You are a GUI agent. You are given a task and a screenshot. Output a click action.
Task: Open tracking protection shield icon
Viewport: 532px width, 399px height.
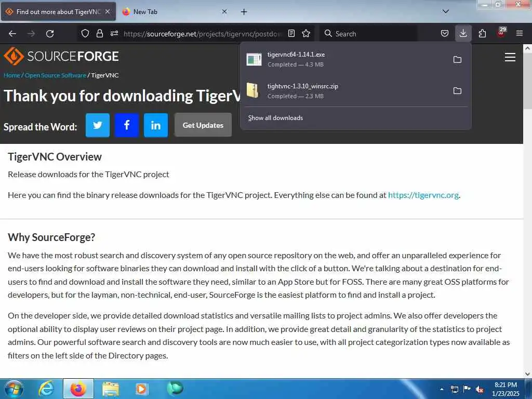[x=85, y=33]
